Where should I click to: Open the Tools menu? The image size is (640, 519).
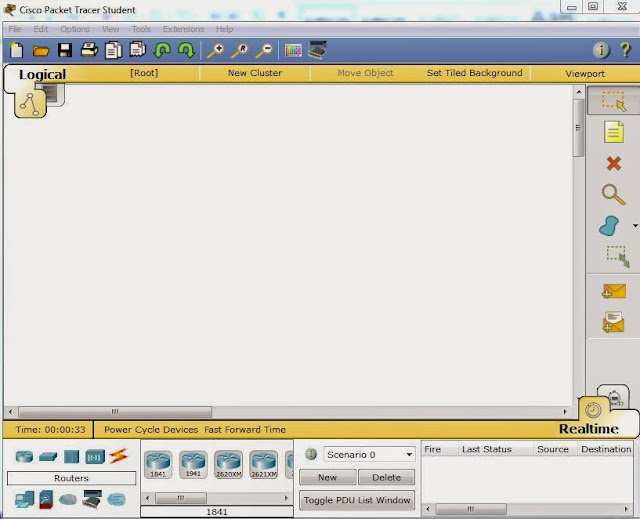pyautogui.click(x=141, y=29)
